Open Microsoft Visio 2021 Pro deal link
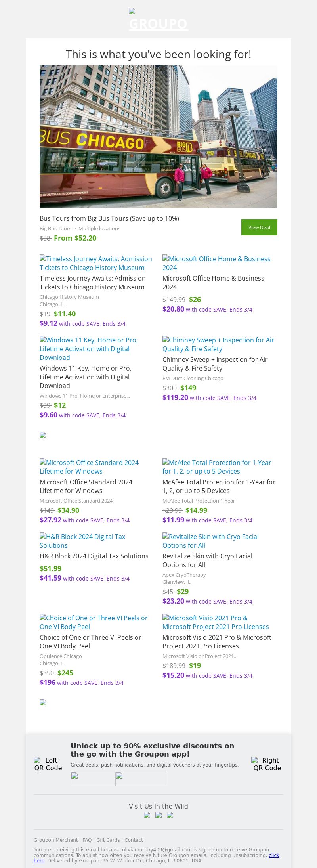The height and width of the screenshot is (868, 317). [216, 622]
